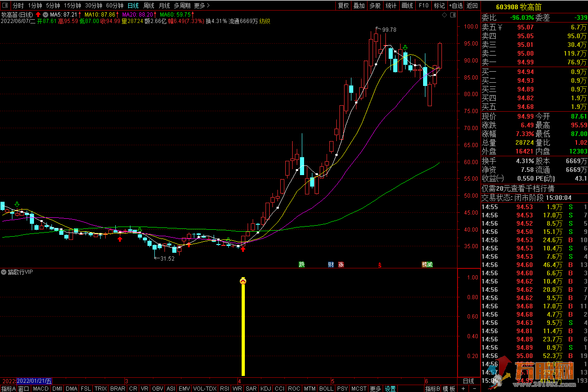Open the 更多 indicators list at the bottom

click(375, 388)
